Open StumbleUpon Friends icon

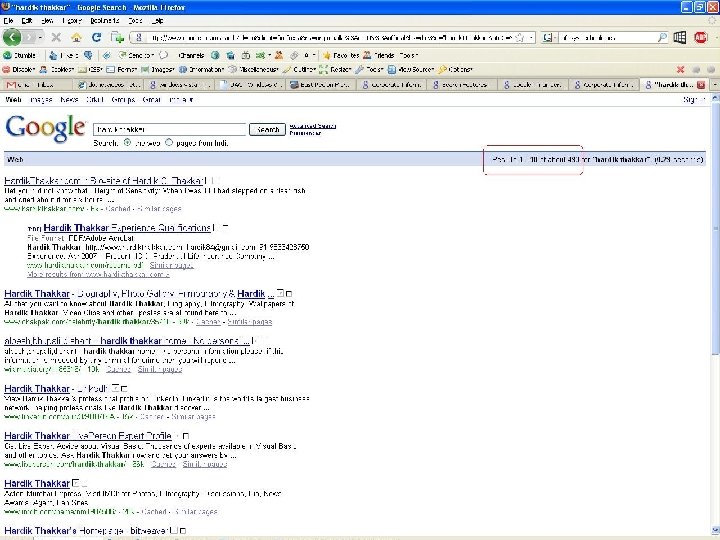367,56
